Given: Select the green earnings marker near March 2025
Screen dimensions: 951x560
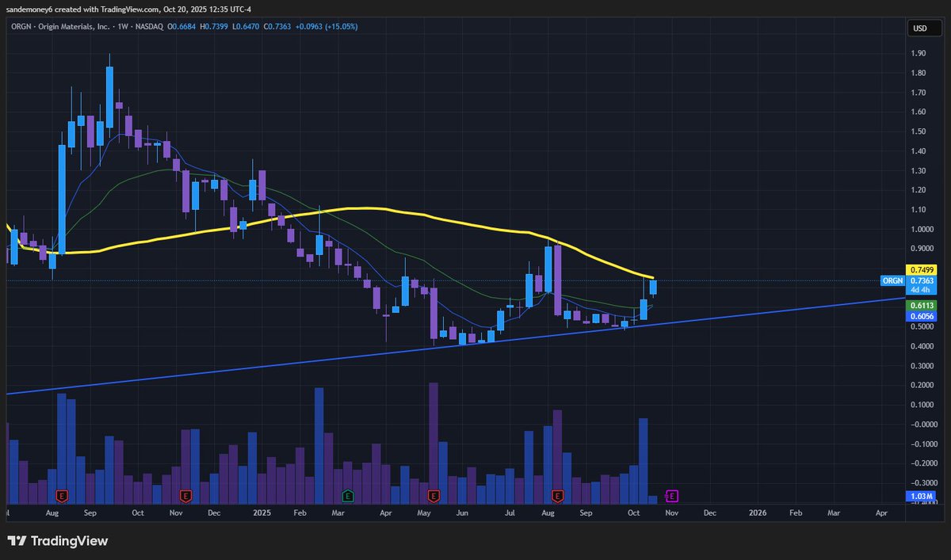Looking at the screenshot, I should 346,497.
